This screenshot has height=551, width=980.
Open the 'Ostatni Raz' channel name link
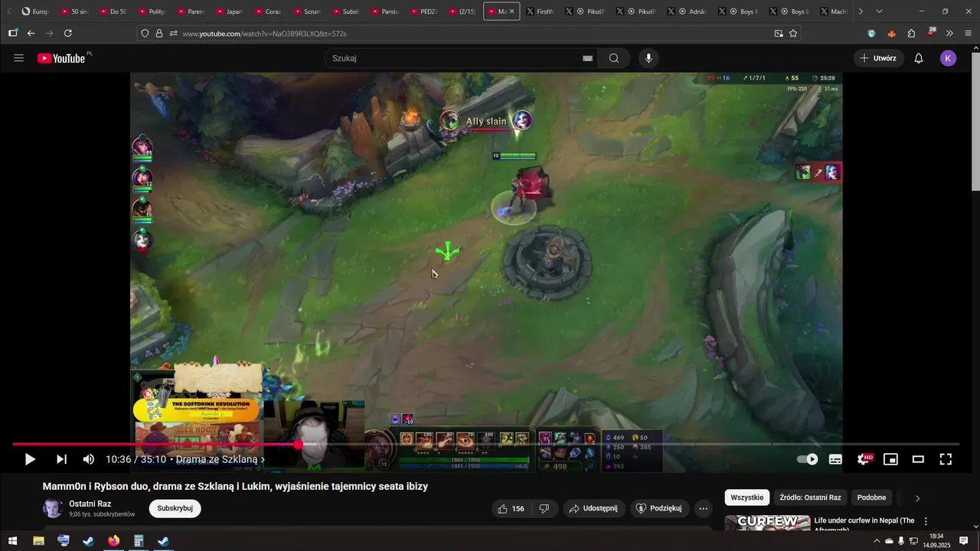pyautogui.click(x=90, y=504)
